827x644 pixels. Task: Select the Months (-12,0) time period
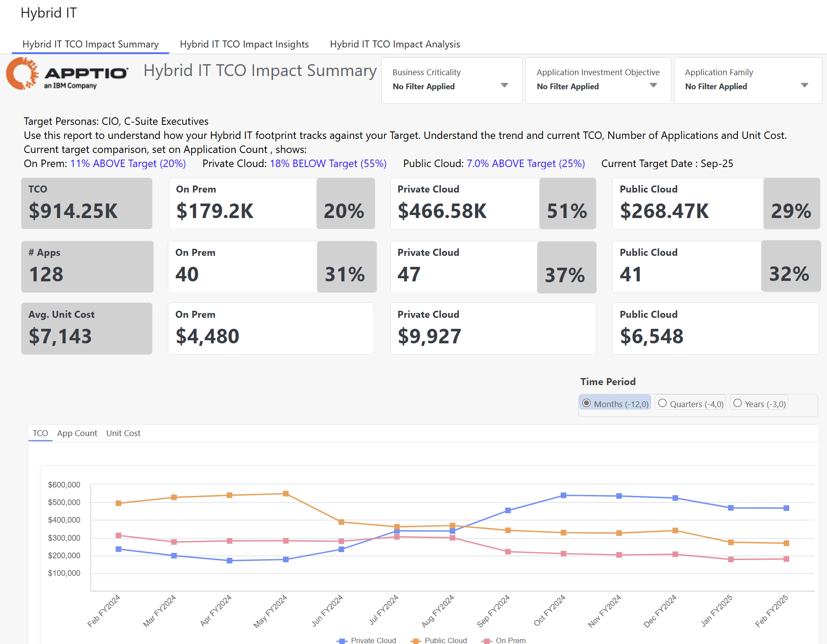tap(587, 404)
